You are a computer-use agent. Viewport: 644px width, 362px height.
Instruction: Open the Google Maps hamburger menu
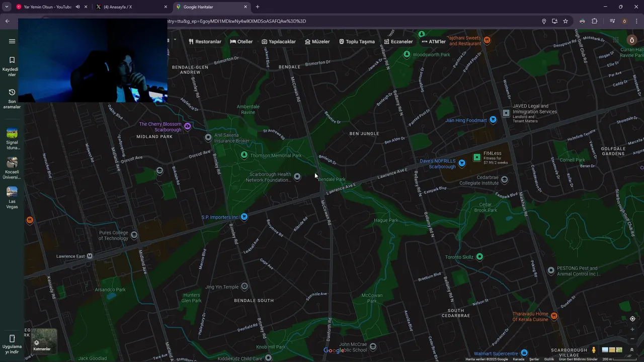12,41
